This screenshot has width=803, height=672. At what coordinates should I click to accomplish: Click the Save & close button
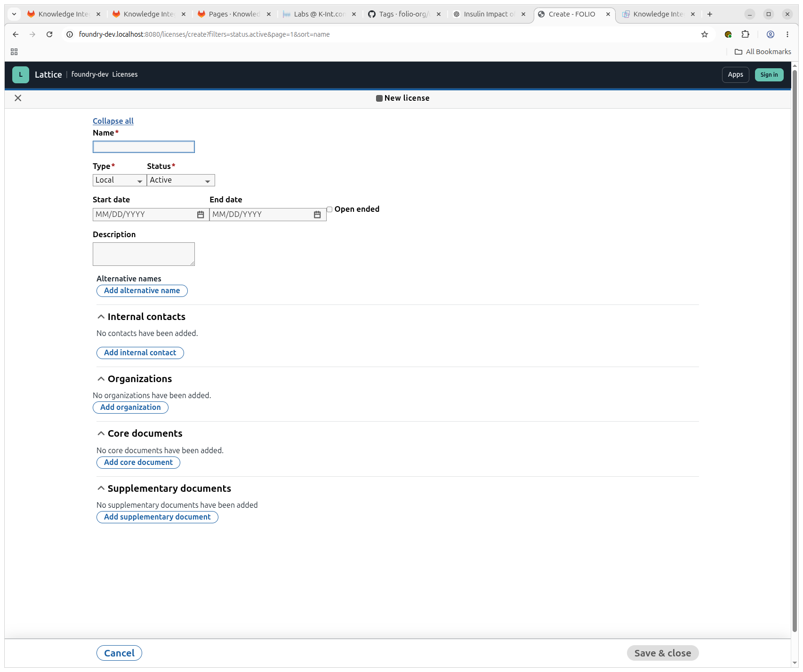(663, 653)
